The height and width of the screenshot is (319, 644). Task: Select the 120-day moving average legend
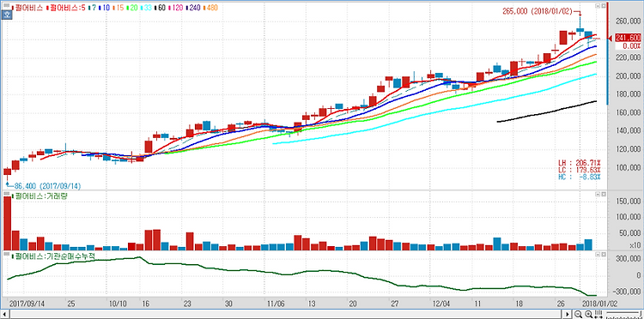pos(176,8)
